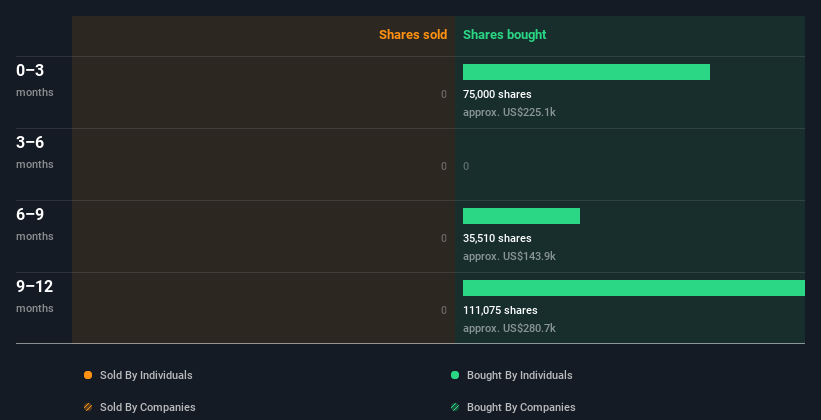Click the zero sold value in 3–6 months row
Image resolution: width=821 pixels, height=420 pixels.
(x=444, y=167)
